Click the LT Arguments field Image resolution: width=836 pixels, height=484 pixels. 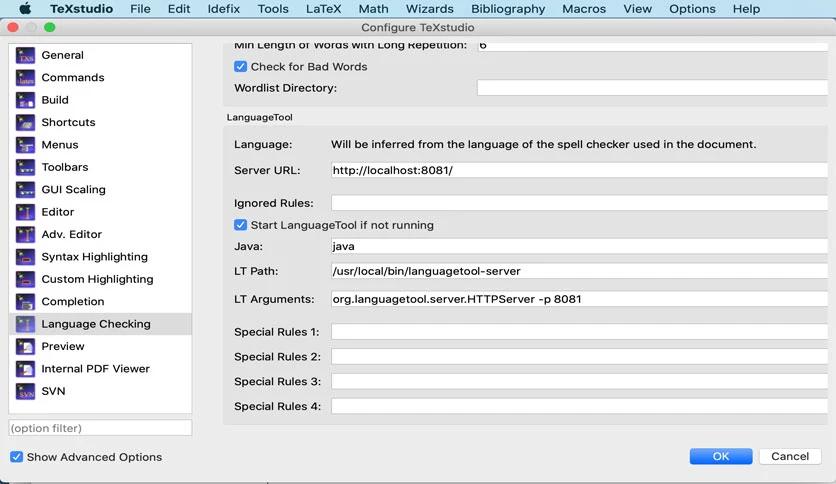[579, 299]
